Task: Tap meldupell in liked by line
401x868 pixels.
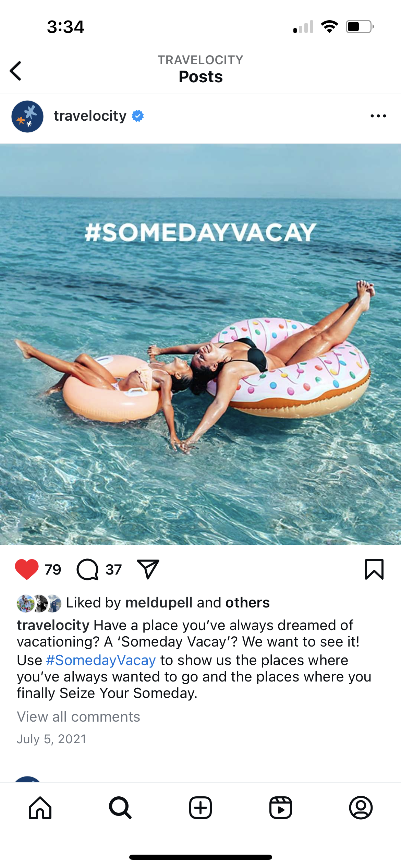Action: pos(159,603)
